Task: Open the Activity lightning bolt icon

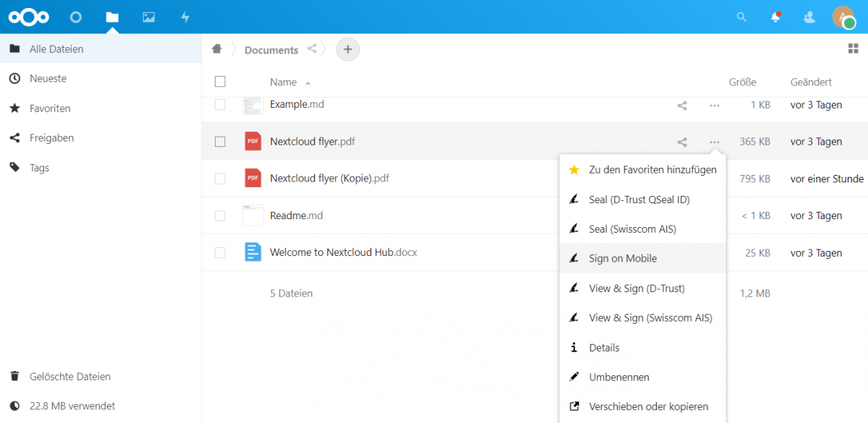Action: tap(185, 17)
